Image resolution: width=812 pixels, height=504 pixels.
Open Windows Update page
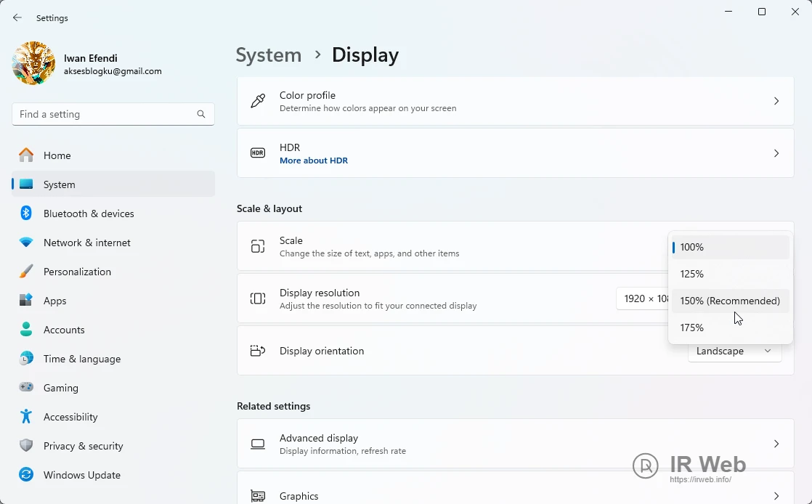pos(81,475)
